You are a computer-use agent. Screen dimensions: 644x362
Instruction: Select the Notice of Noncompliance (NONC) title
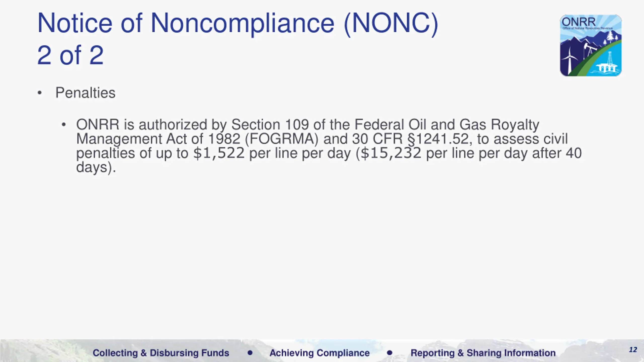point(238,24)
